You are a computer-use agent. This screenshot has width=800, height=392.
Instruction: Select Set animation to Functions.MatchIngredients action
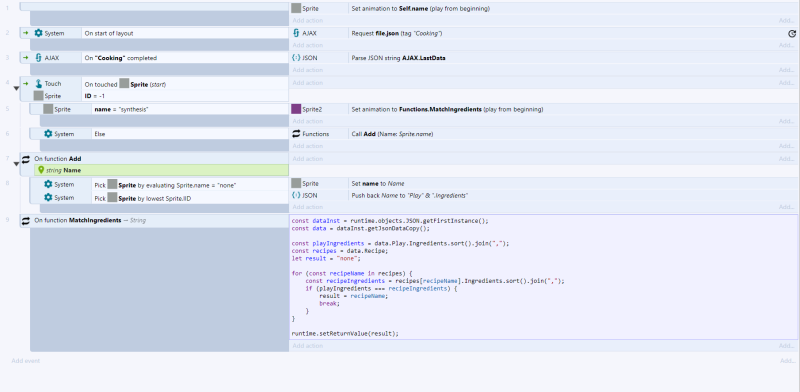pos(573,109)
